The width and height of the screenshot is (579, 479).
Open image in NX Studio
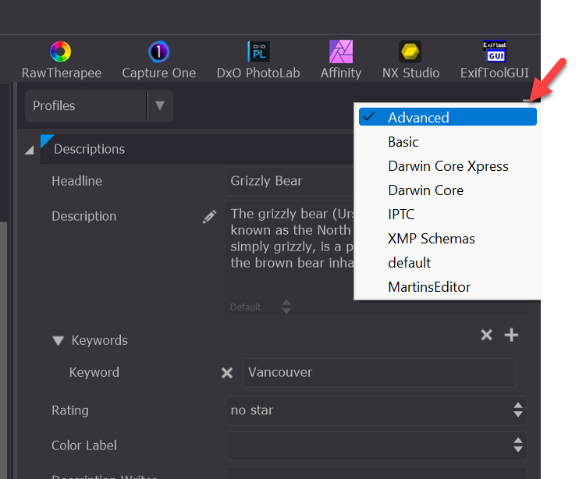[x=411, y=60]
